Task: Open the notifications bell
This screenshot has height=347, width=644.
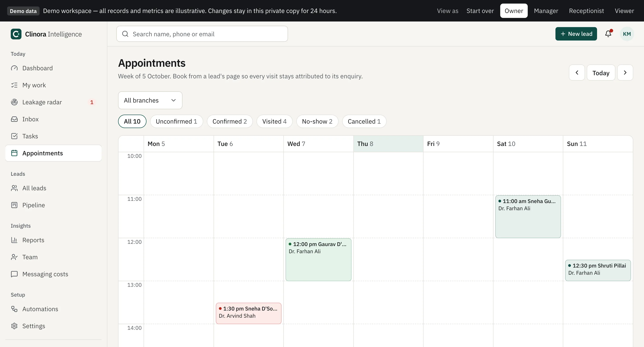Action: tap(608, 34)
